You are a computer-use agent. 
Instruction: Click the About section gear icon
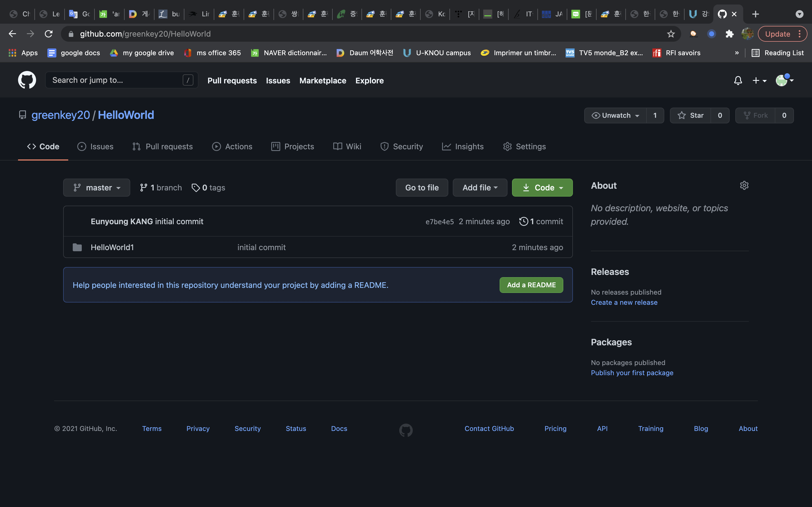(744, 185)
